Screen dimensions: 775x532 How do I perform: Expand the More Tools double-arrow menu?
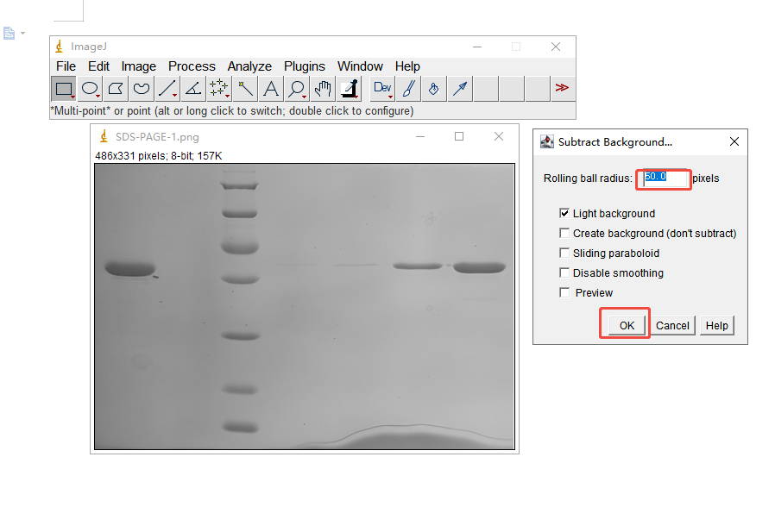[x=562, y=88]
